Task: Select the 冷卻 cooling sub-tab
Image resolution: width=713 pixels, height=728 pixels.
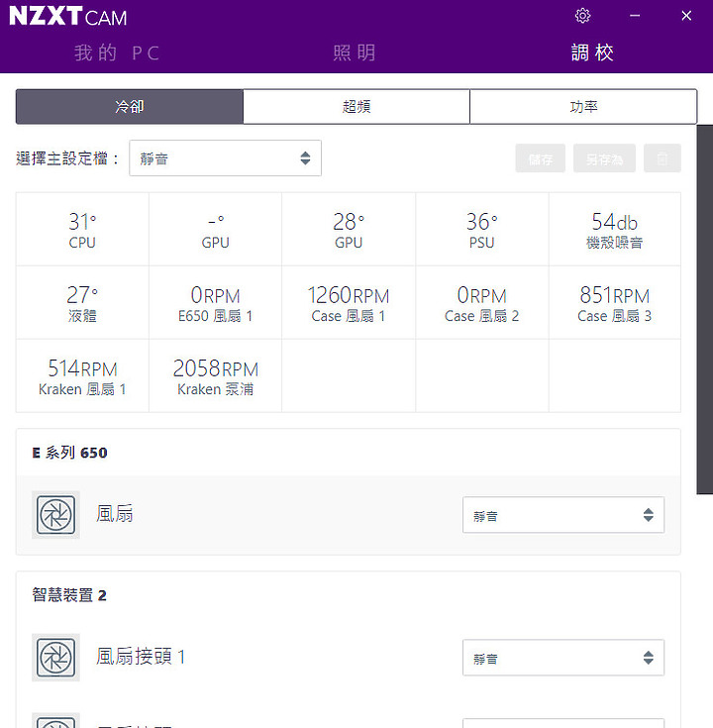Action: click(x=130, y=107)
